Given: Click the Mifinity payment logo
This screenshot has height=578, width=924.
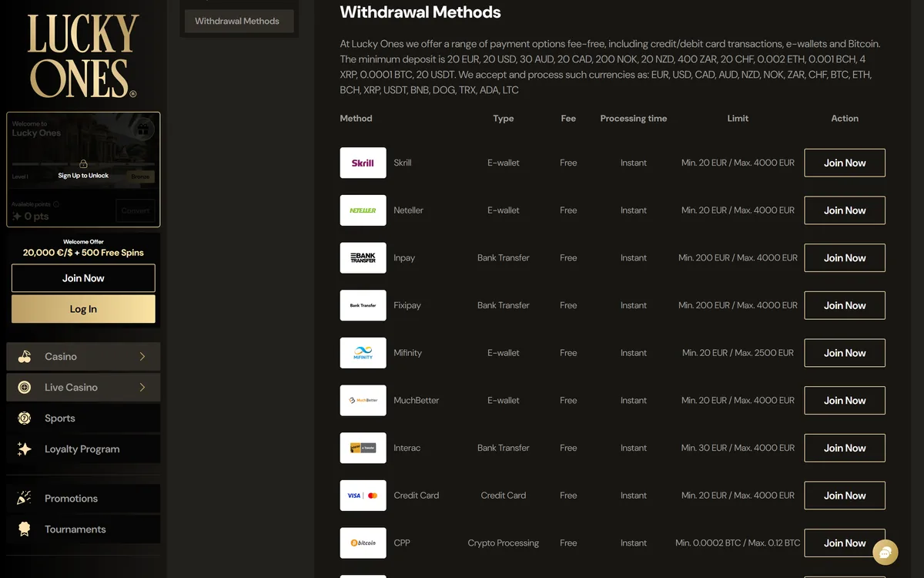Looking at the screenshot, I should 363,353.
